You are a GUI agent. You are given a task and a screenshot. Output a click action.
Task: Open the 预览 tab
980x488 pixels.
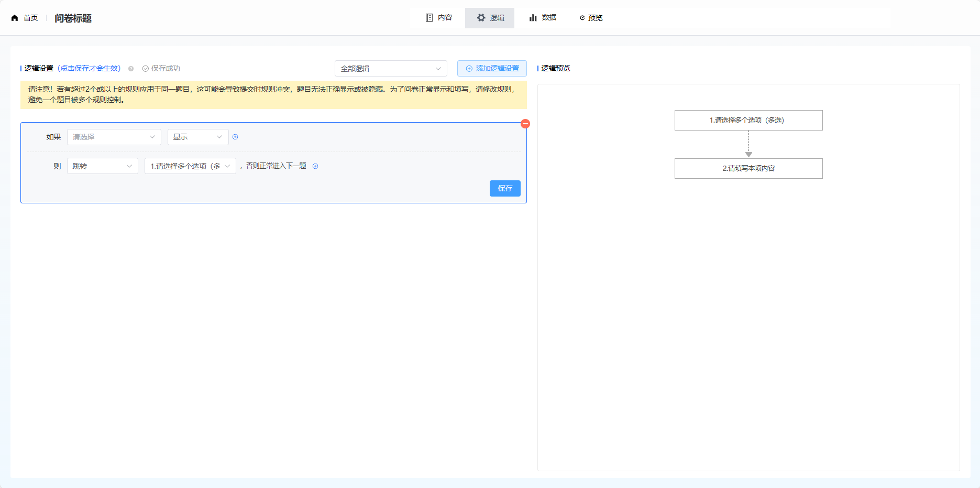coord(591,18)
